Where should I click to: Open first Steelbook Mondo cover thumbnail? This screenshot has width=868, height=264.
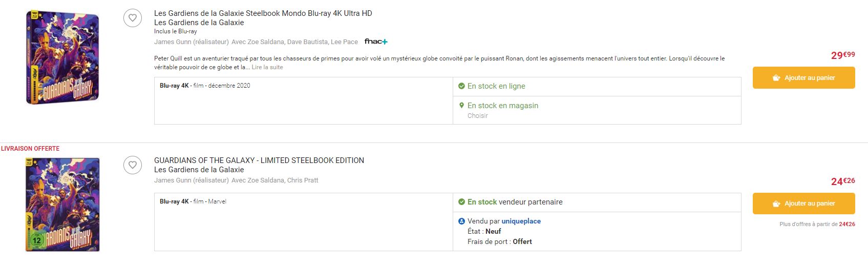62,58
